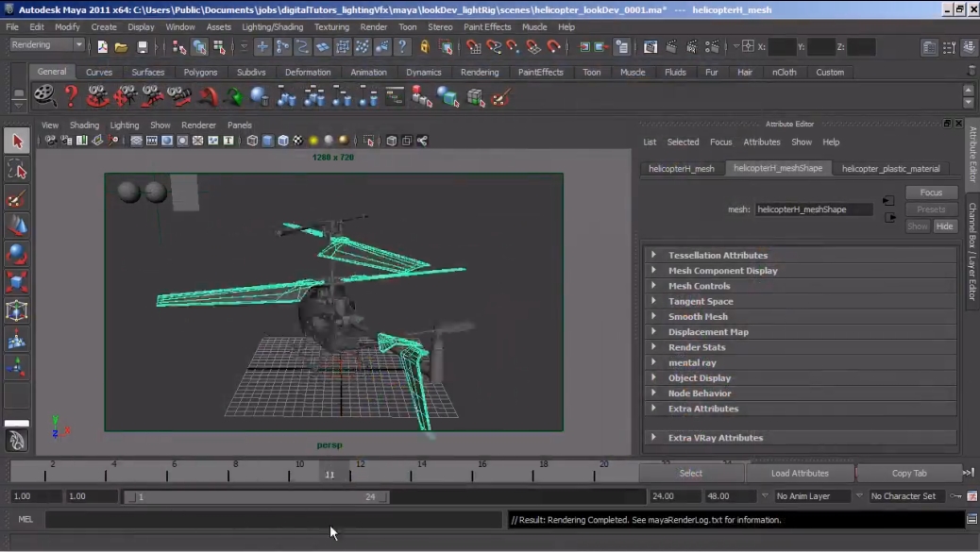The image size is (980, 552).
Task: Expand Smooth Mesh section
Action: [801, 316]
